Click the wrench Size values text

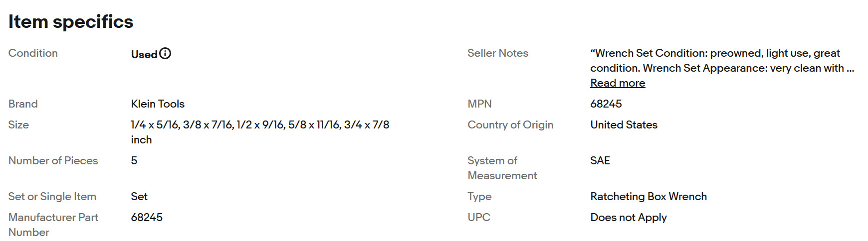tap(260, 125)
